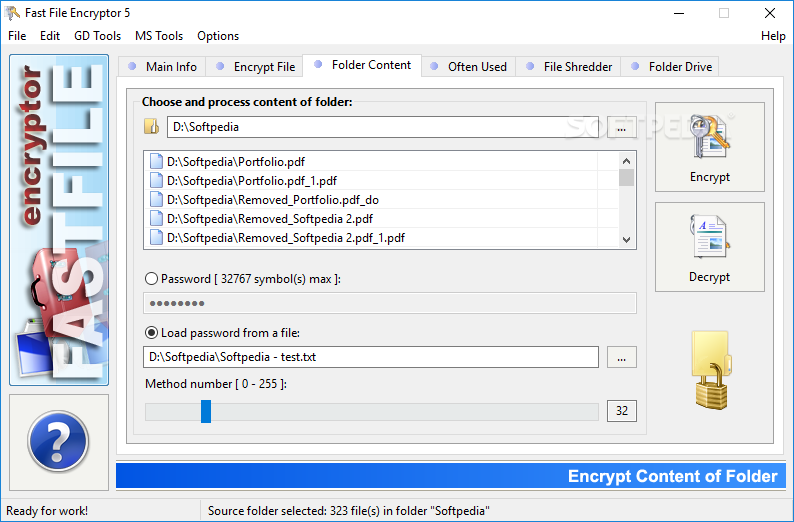This screenshot has height=522, width=794.
Task: Click the Encrypt Content of Folder banner
Action: (x=451, y=476)
